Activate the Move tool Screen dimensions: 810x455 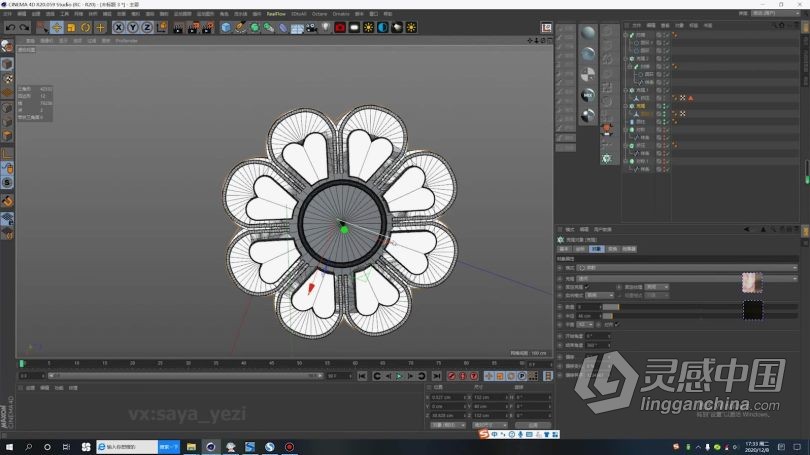57,27
